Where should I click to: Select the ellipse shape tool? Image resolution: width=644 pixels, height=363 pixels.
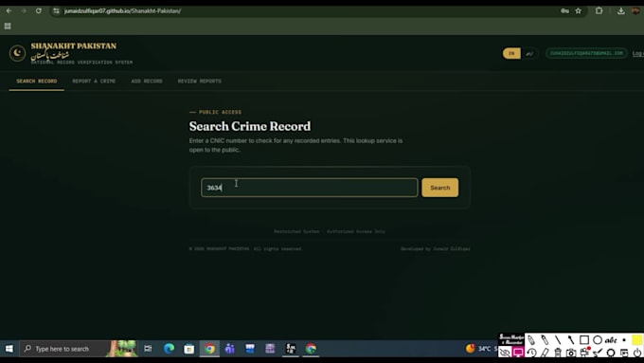pyautogui.click(x=598, y=340)
